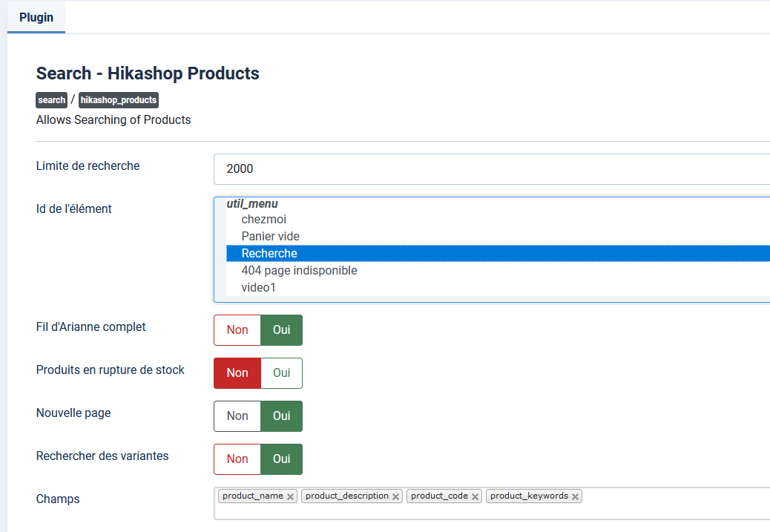Set Nouvelle page to Non
The width and height of the screenshot is (770, 532).
click(237, 416)
